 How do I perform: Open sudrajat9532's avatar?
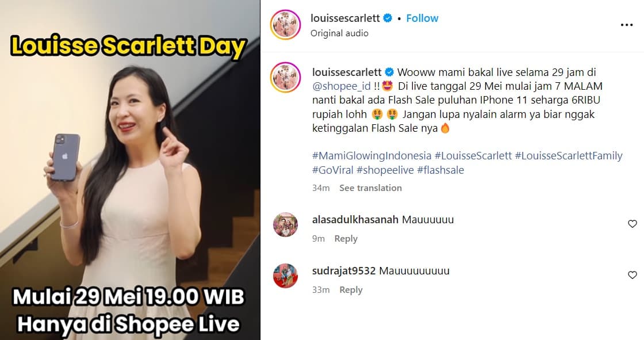285,276
